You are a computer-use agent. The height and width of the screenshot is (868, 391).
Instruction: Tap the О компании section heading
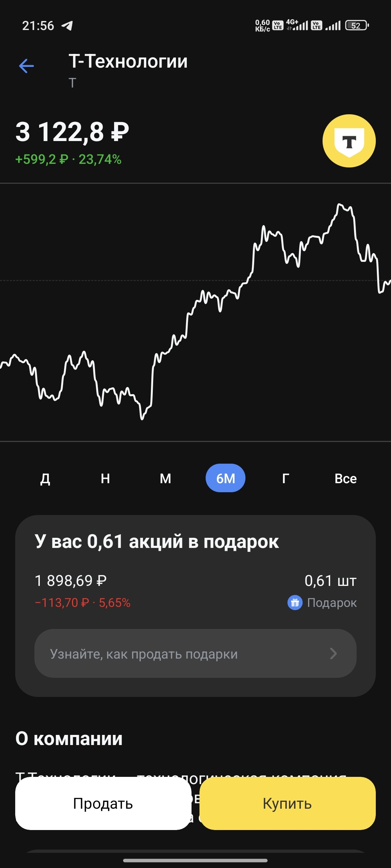[69, 739]
